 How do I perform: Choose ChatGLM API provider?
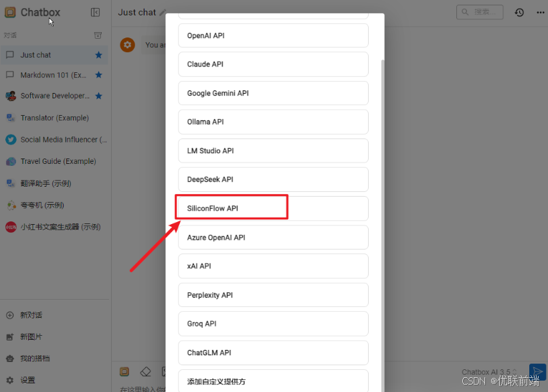[273, 353]
